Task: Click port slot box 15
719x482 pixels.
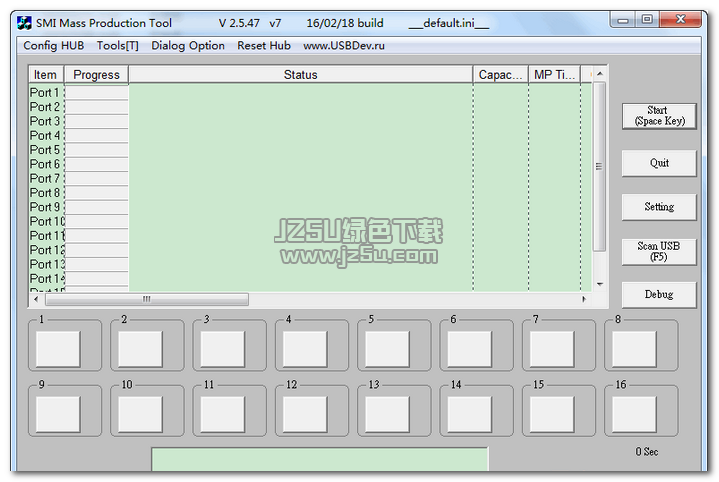Action: pyautogui.click(x=552, y=415)
